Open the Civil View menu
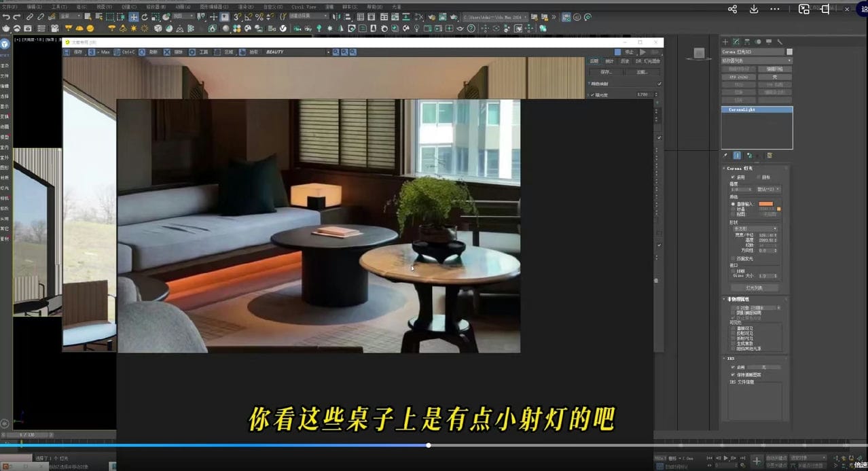This screenshot has height=471, width=868. click(x=304, y=6)
